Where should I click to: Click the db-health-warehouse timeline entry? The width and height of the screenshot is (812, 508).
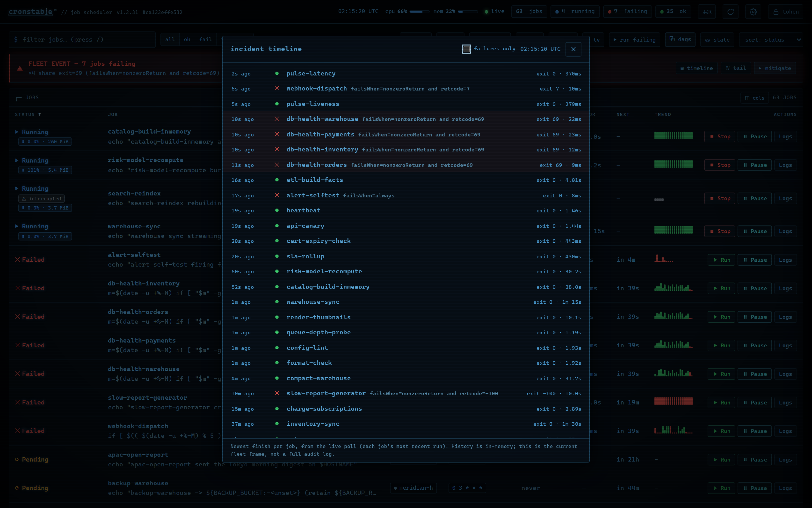[406, 119]
